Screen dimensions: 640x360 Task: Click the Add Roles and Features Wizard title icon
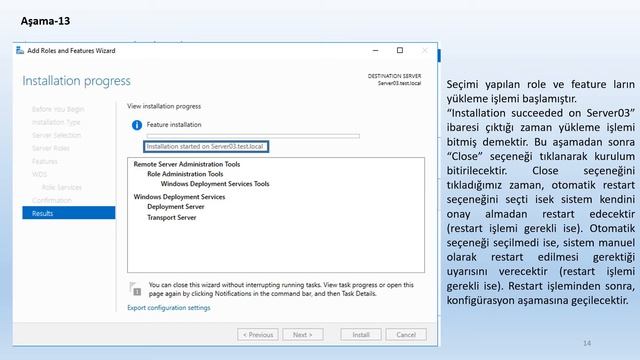coord(20,51)
